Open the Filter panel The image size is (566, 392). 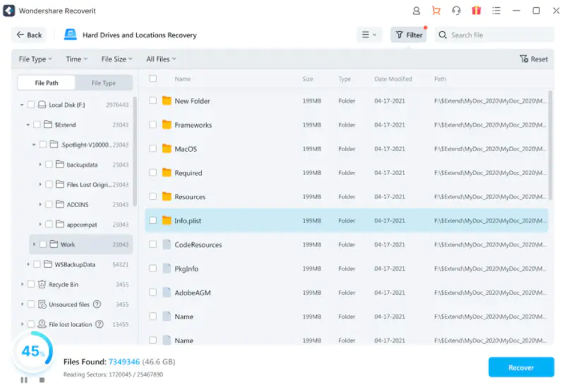(409, 35)
